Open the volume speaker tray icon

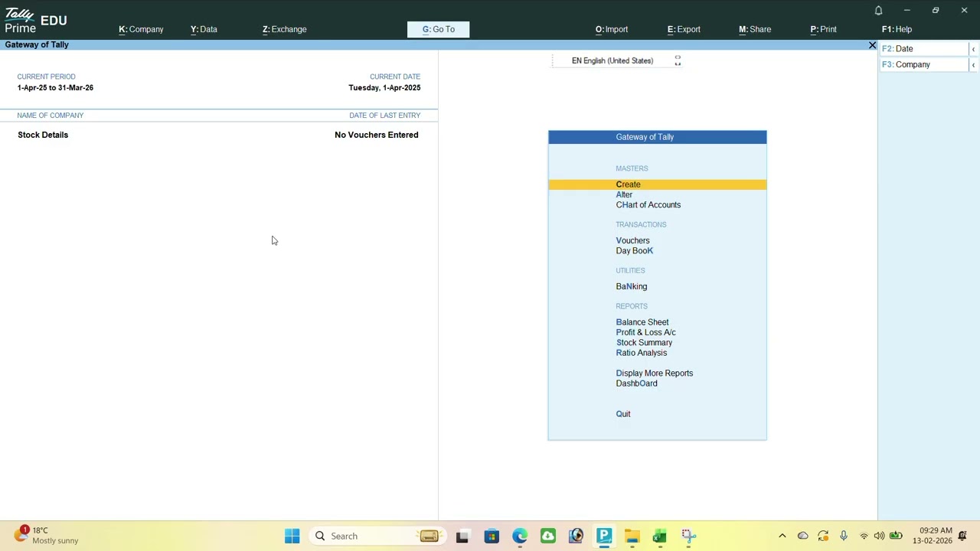(x=879, y=536)
